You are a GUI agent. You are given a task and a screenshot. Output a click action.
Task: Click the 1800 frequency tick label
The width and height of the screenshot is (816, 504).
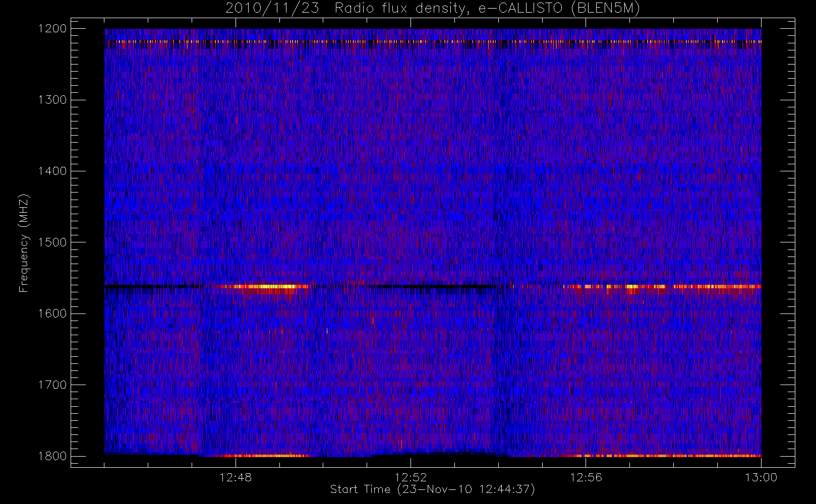pyautogui.click(x=52, y=456)
